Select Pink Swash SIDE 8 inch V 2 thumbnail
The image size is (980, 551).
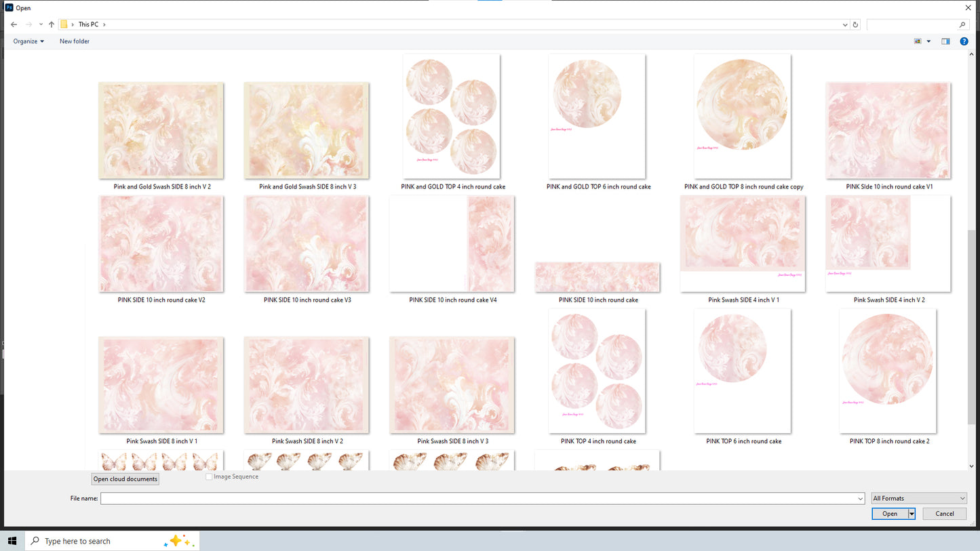point(307,385)
